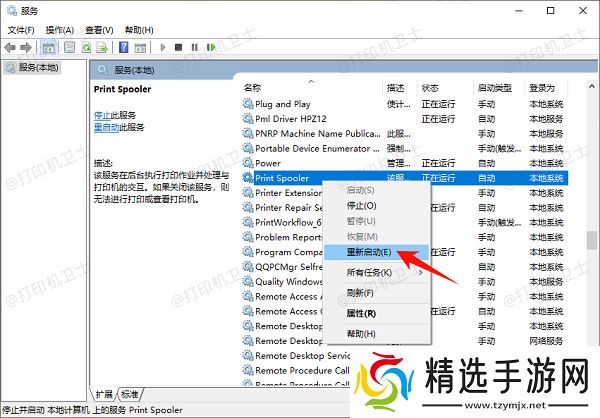Switch to the 标准 tab
Viewport: 600px width, 418px height.
coord(129,394)
